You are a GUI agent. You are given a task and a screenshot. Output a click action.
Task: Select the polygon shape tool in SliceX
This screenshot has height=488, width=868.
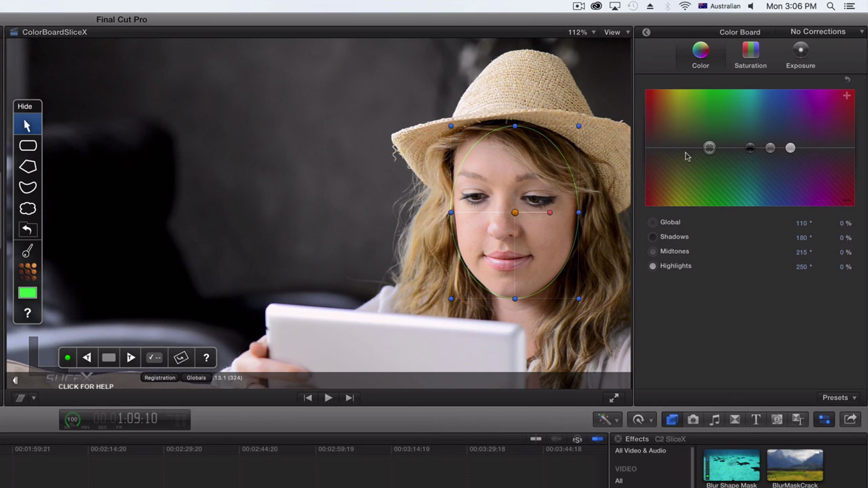tap(28, 167)
